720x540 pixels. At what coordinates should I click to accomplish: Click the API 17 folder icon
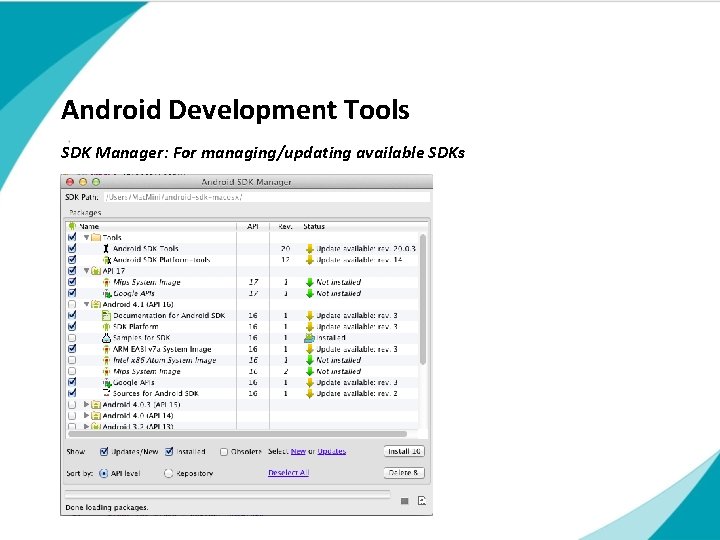tap(96, 271)
